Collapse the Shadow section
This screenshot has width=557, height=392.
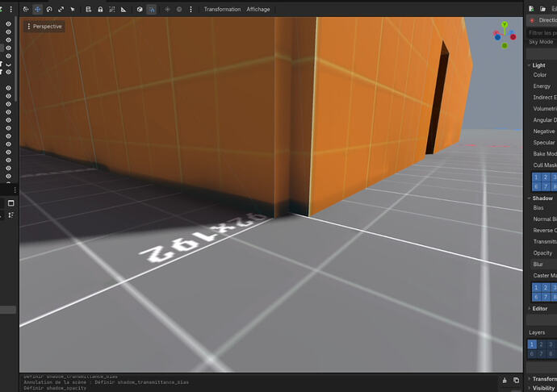coord(541,198)
